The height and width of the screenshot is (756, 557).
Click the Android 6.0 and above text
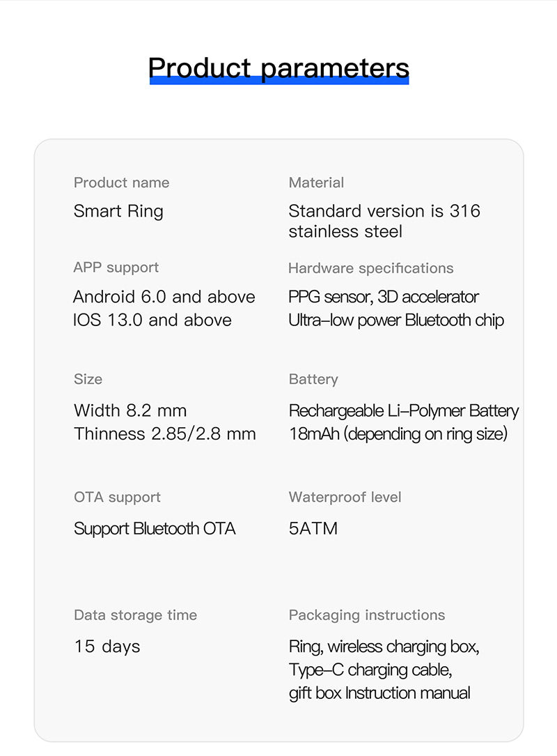click(164, 297)
